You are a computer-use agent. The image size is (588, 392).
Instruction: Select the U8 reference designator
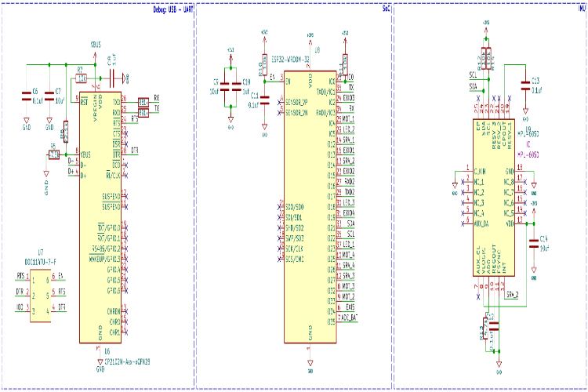pos(318,50)
